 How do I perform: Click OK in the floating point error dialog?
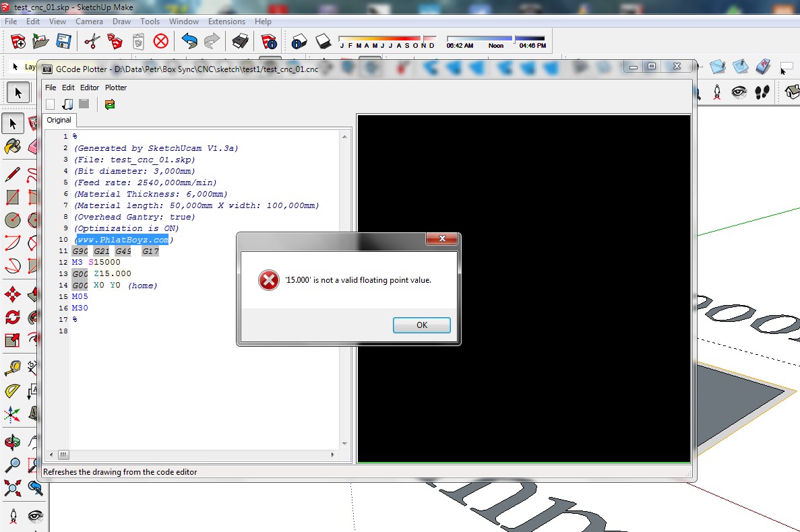click(x=421, y=325)
